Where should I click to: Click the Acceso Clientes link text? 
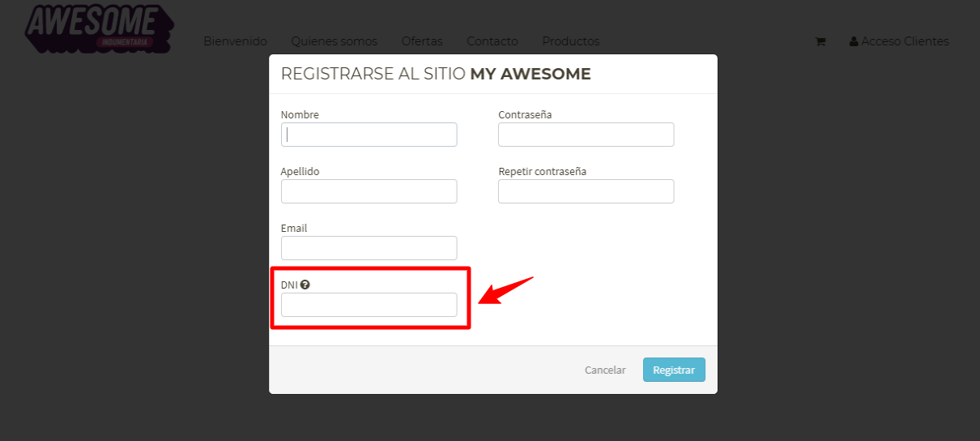pyautogui.click(x=905, y=41)
